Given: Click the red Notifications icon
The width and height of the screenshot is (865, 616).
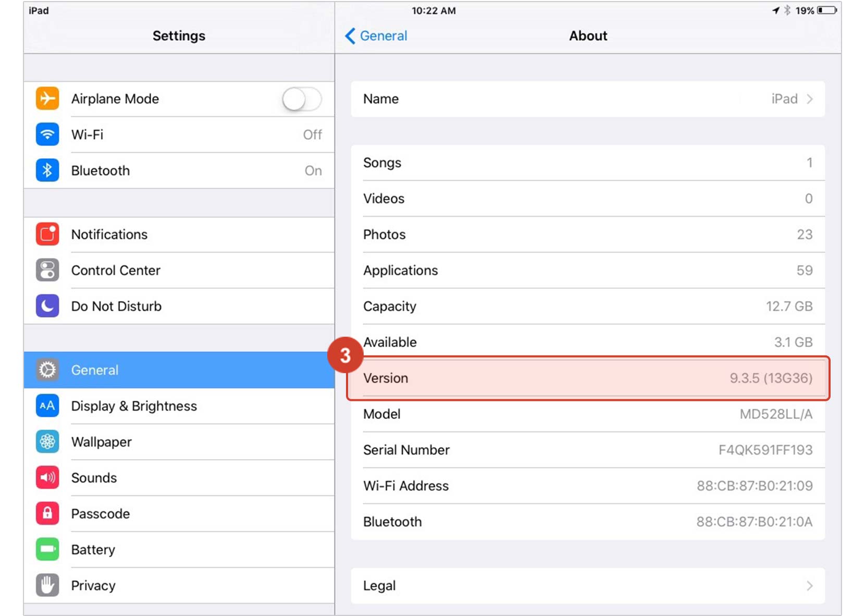Looking at the screenshot, I should (47, 234).
